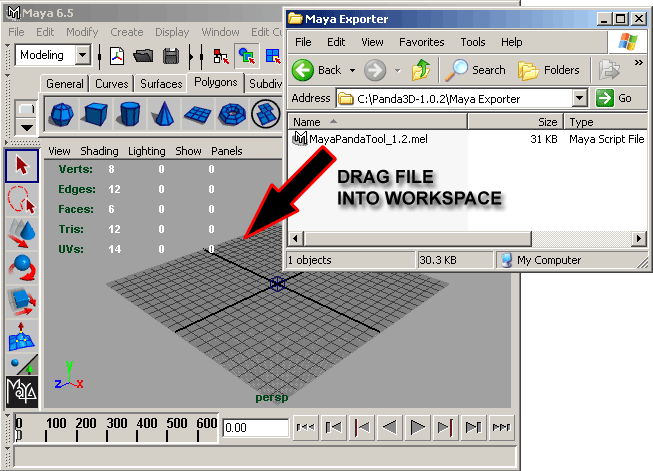Expand the Explorer address bar dropdown
This screenshot has height=471, width=653.
click(579, 98)
